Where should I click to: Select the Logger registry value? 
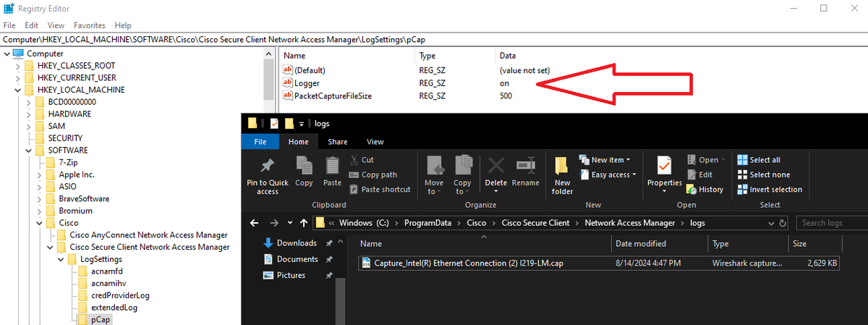point(307,83)
